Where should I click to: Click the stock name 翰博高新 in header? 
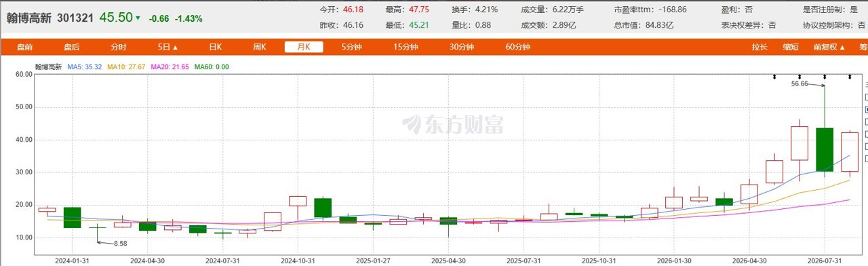pyautogui.click(x=30, y=18)
